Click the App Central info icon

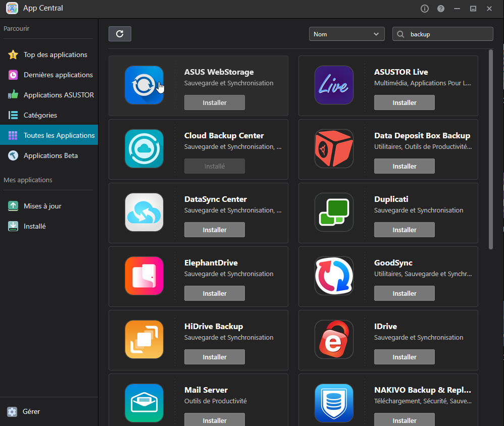pos(425,9)
